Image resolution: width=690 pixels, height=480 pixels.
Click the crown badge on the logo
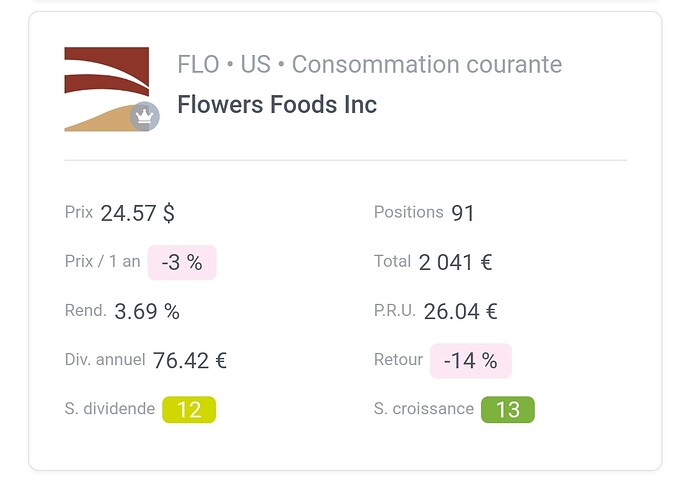tap(144, 117)
